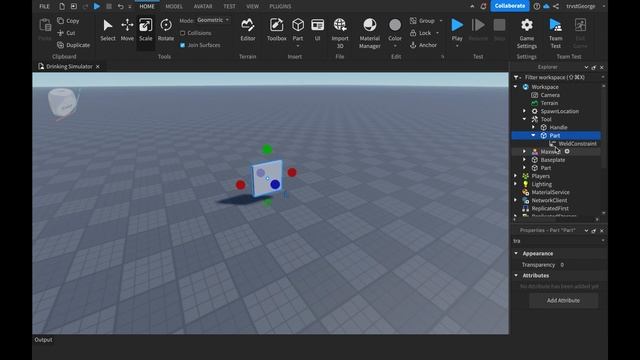
Task: Collapse the Workspace tree node
Action: 516,87
